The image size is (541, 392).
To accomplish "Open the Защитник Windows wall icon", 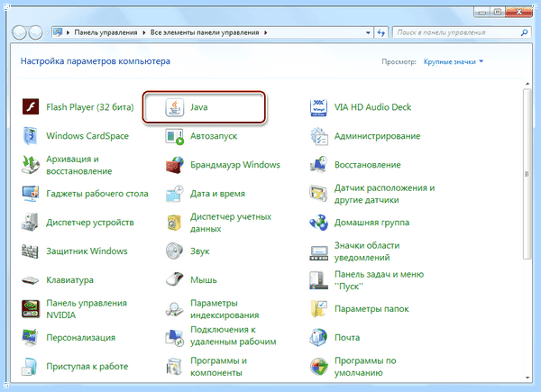I will (x=31, y=251).
